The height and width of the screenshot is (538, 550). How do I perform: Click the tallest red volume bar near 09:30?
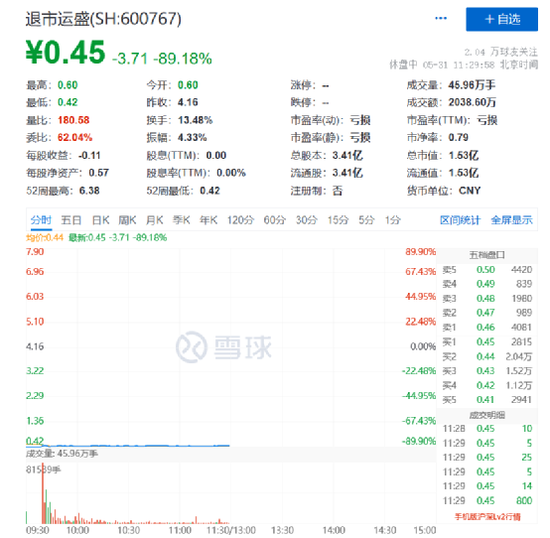click(x=43, y=493)
